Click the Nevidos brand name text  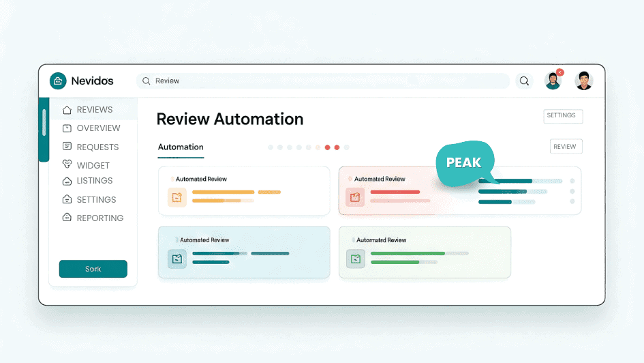[x=93, y=81]
